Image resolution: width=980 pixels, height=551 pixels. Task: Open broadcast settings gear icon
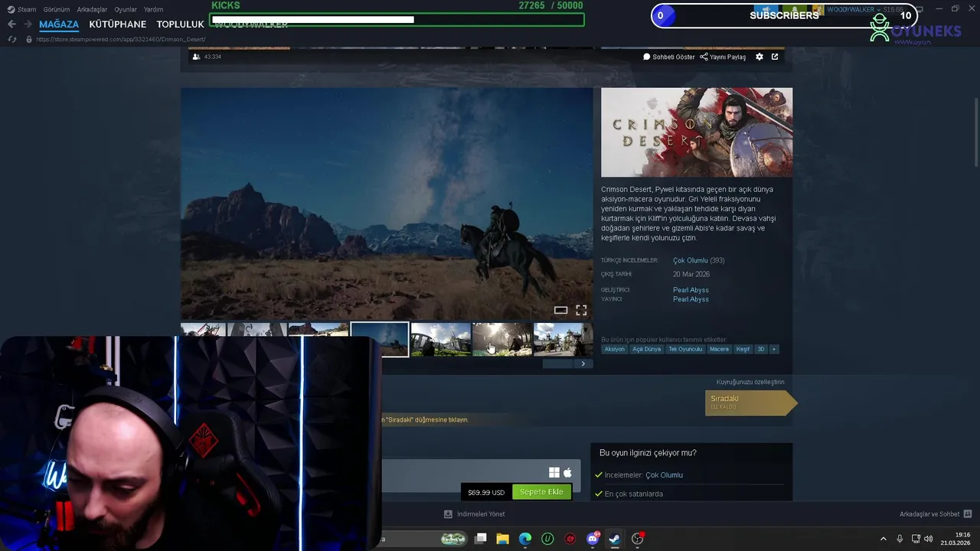(759, 57)
